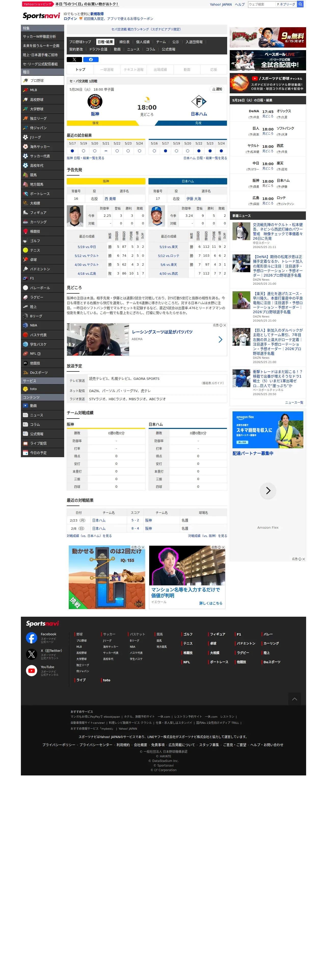This screenshot has height=980, width=327.
Task: Select the NBA icon in the sidebar
Action: [x=25, y=326]
